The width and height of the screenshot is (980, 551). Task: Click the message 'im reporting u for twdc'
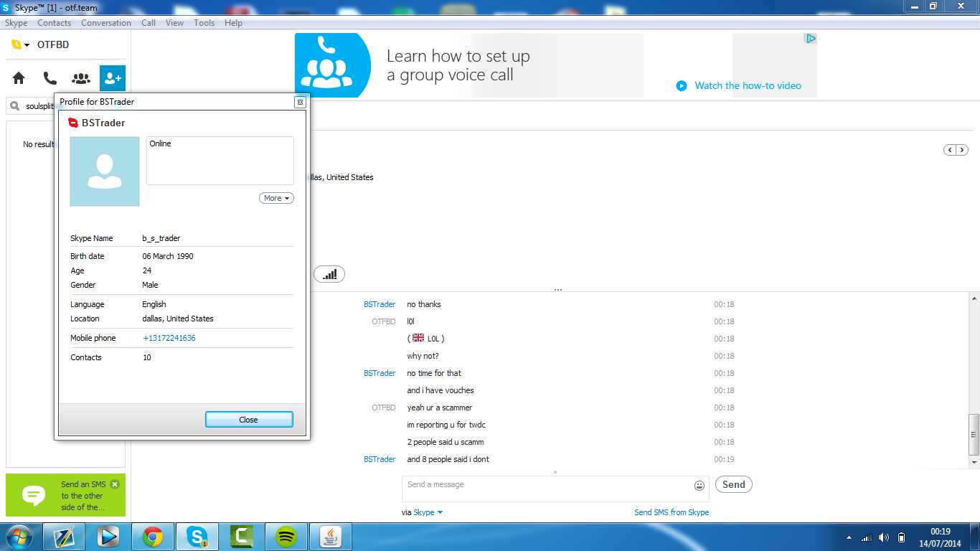(x=446, y=425)
